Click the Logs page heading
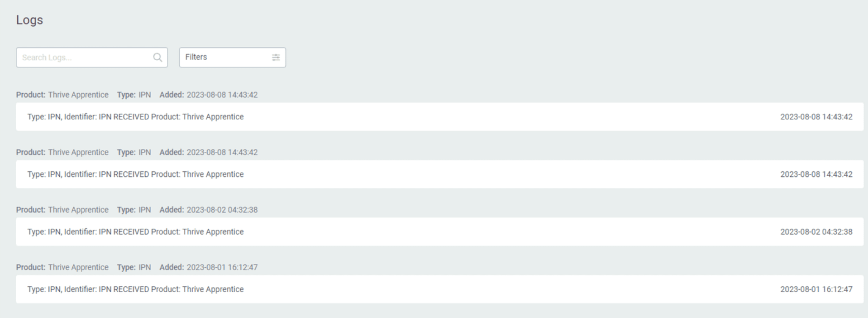The image size is (868, 318). [x=29, y=20]
